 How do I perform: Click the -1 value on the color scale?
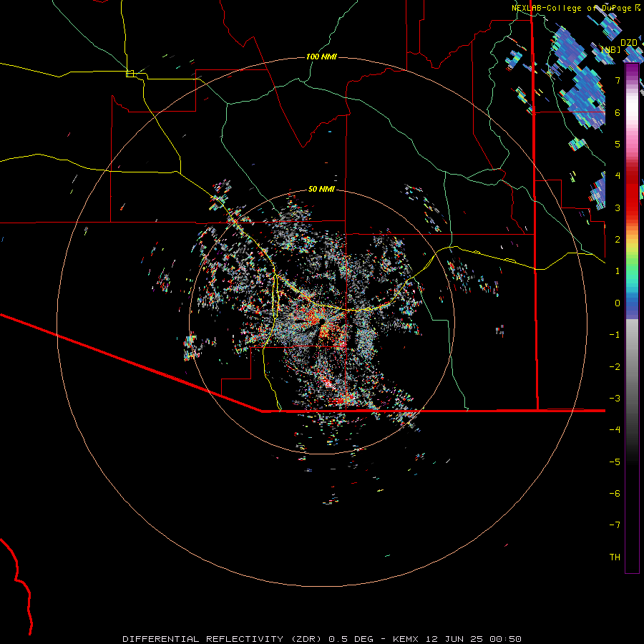coord(615,335)
